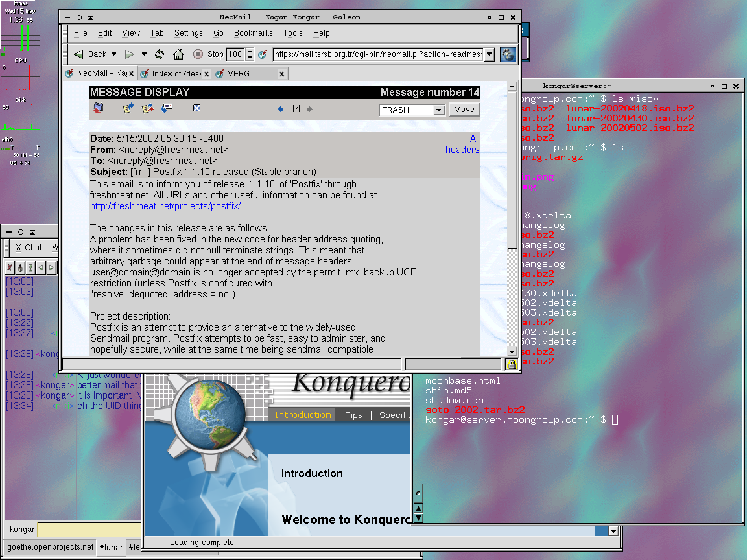
Task: Click the delete message X icon
Action: pyautogui.click(x=197, y=109)
